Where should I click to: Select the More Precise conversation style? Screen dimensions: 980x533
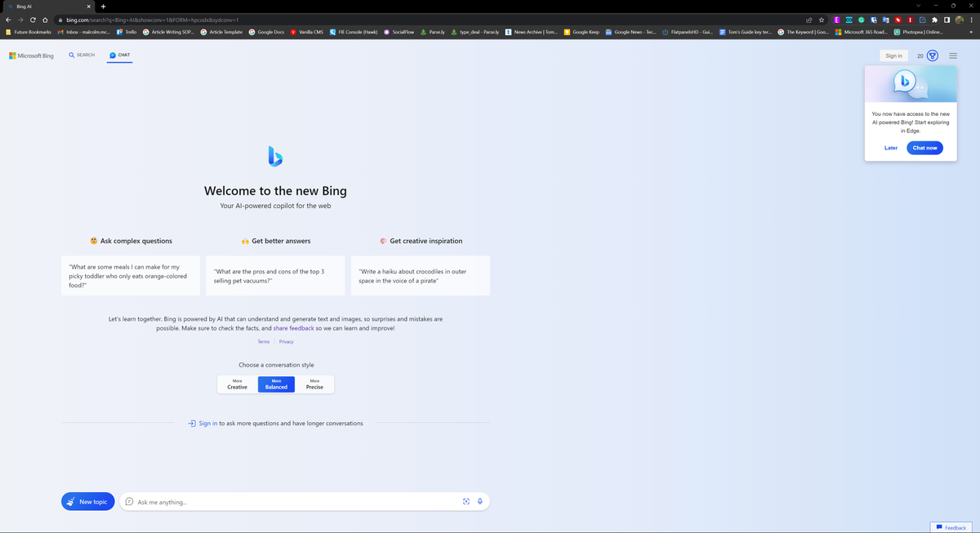click(x=314, y=384)
